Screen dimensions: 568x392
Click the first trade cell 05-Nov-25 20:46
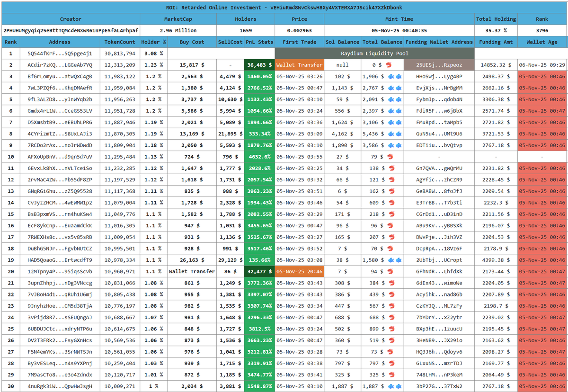(299, 271)
